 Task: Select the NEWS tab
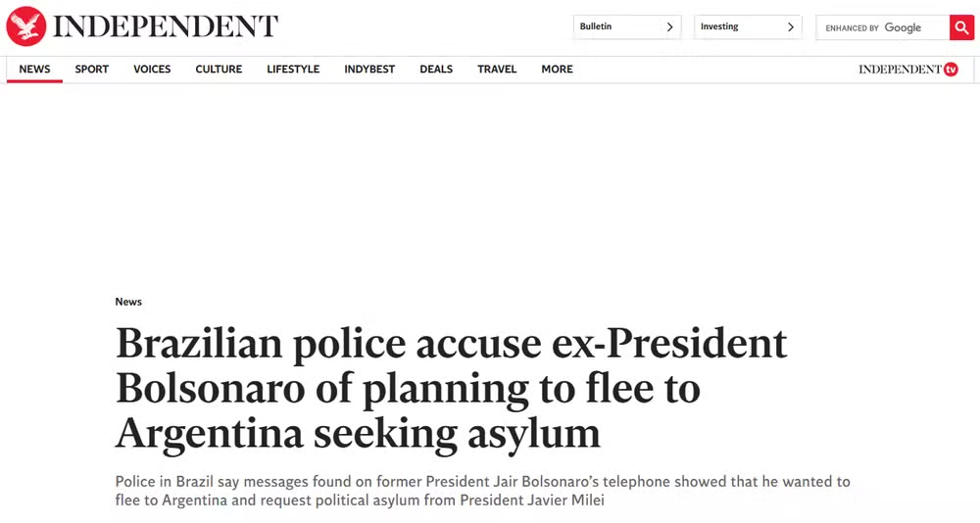(x=34, y=70)
